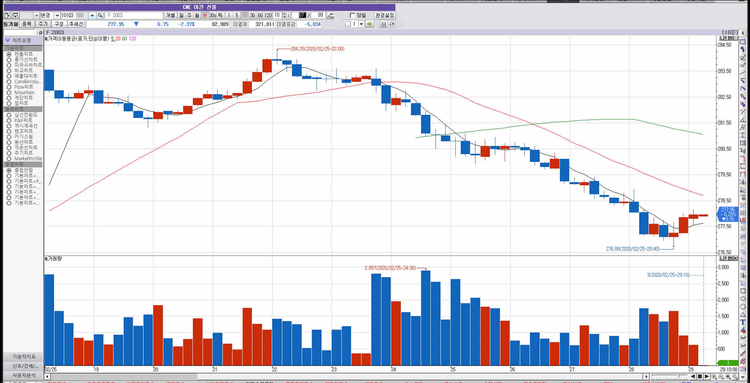Select the 60 minute interval button
The height and width of the screenshot is (383, 750).
point(261,15)
